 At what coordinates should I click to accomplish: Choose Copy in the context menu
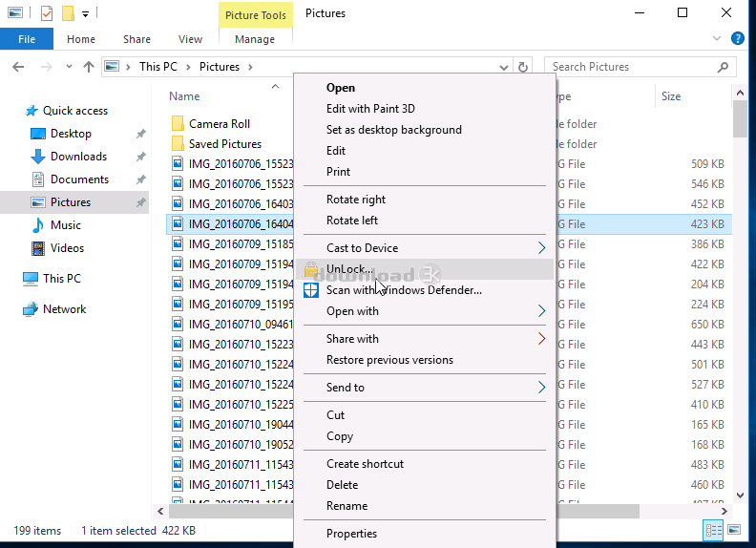coord(340,436)
